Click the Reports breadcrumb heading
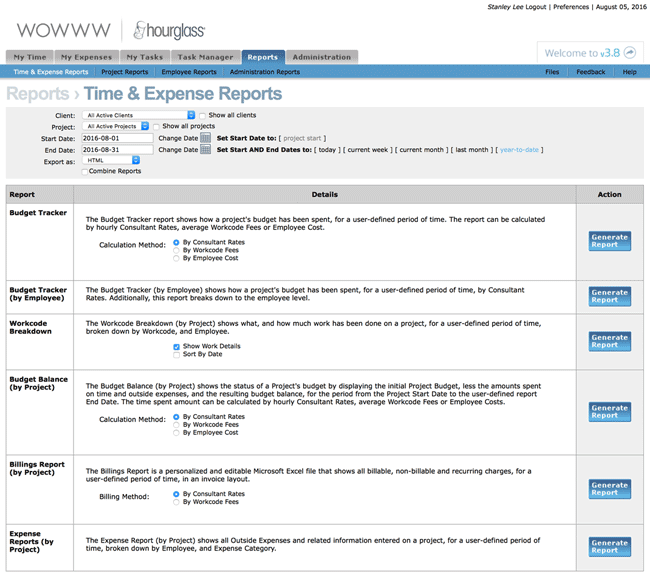Viewport: 650px width, 579px height. click(x=38, y=94)
